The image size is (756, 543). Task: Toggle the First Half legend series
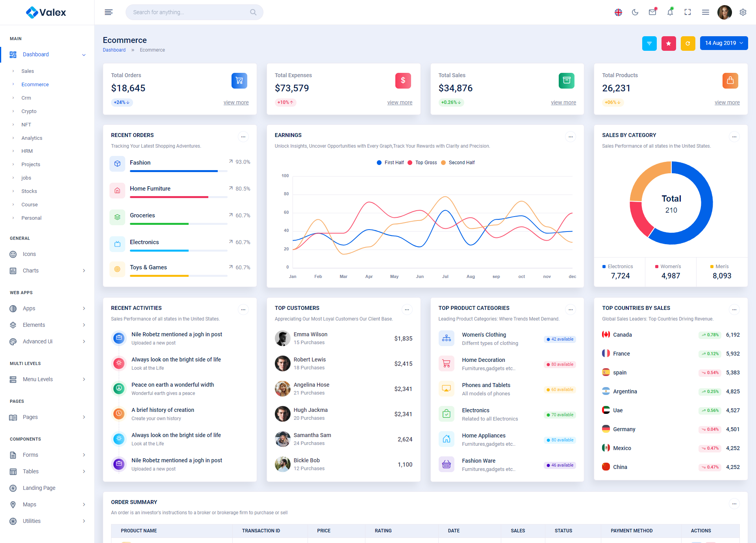390,163
